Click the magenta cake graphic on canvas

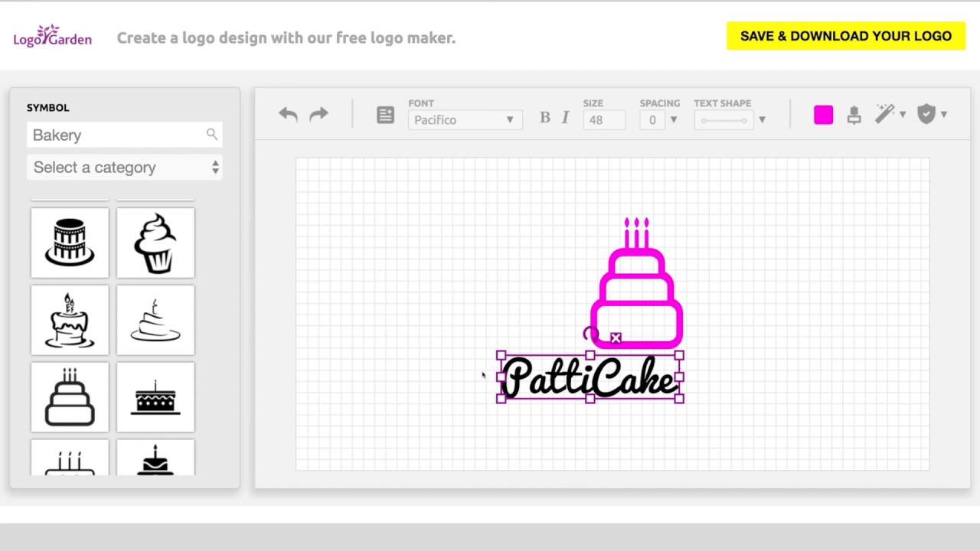636,283
